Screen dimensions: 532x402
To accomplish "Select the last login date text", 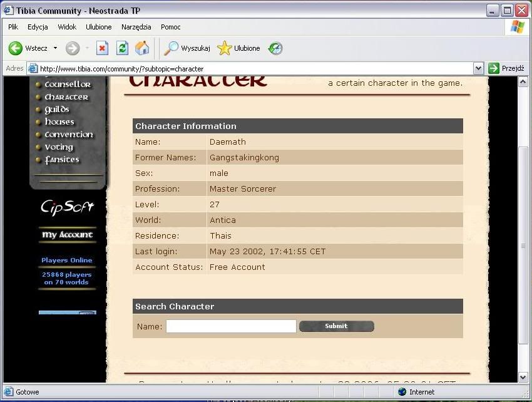I will [x=267, y=251].
